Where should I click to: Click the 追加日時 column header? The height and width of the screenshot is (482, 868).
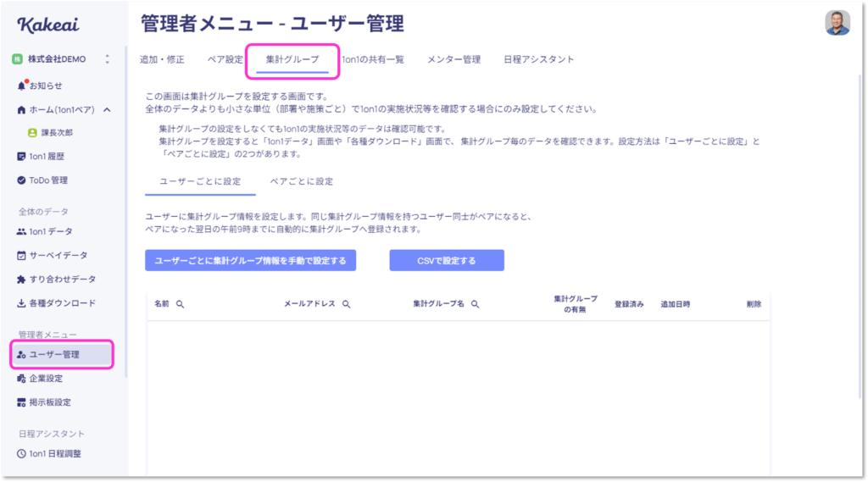tap(675, 304)
